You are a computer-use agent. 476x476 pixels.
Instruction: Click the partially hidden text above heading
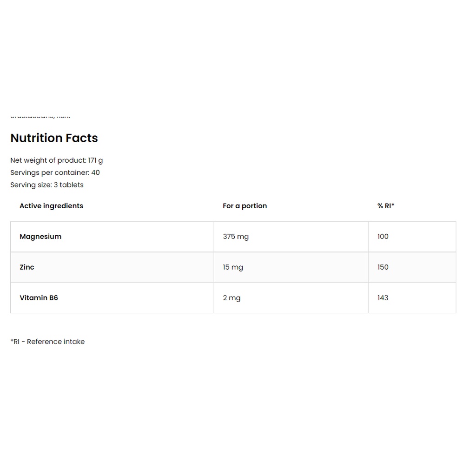click(x=40, y=117)
